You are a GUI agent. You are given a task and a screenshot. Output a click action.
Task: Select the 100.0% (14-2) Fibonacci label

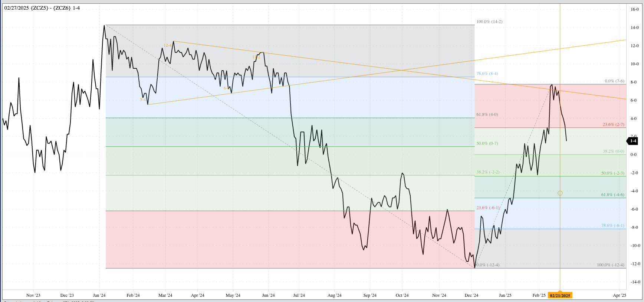click(489, 22)
